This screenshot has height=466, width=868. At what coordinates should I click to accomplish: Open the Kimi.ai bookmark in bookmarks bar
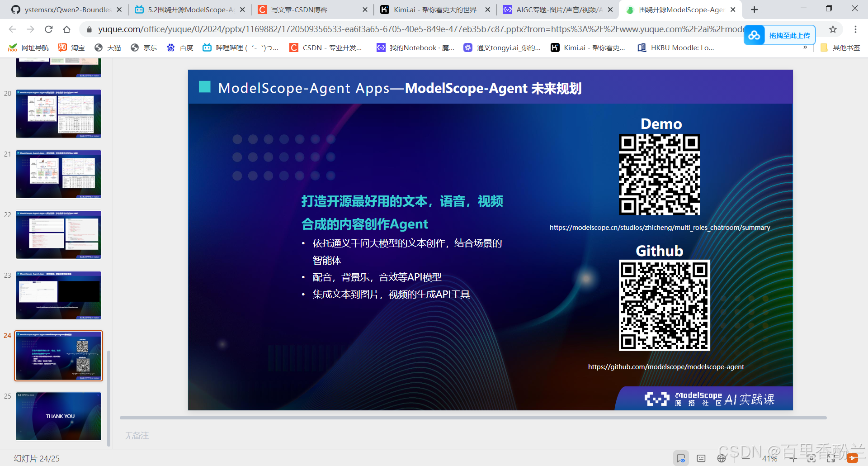(x=588, y=48)
